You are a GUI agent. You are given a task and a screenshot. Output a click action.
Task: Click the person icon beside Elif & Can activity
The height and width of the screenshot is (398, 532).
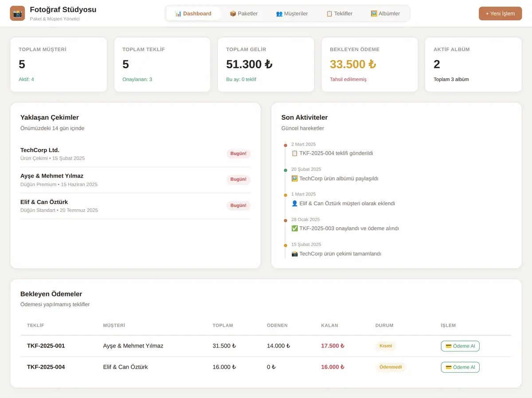[x=294, y=203]
